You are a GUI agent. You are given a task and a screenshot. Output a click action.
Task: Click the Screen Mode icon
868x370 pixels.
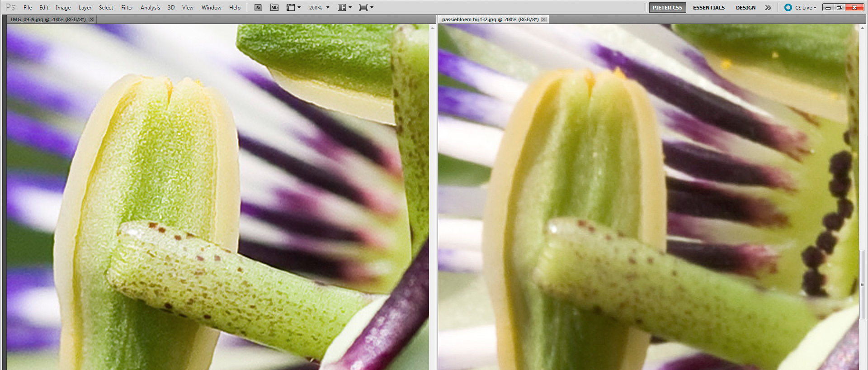click(x=363, y=8)
